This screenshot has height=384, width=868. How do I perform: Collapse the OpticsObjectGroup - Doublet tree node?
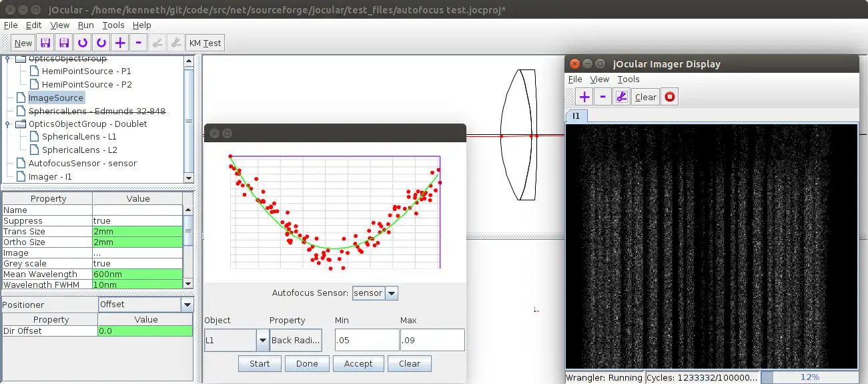(8, 124)
